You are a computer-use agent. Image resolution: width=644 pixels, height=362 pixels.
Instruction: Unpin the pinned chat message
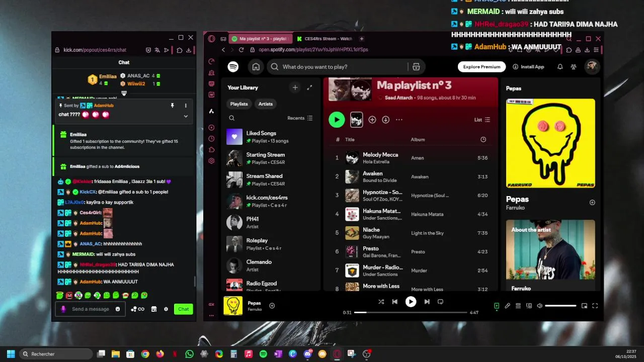click(172, 106)
